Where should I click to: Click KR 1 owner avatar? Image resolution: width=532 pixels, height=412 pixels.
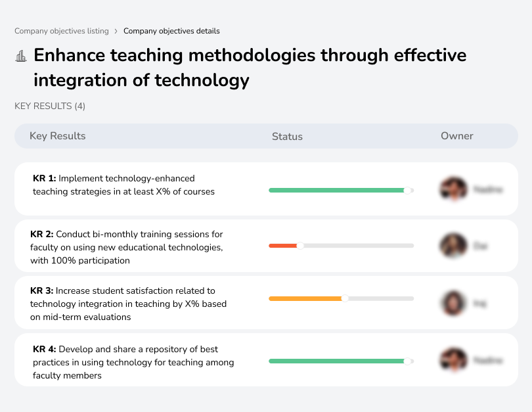click(x=454, y=190)
